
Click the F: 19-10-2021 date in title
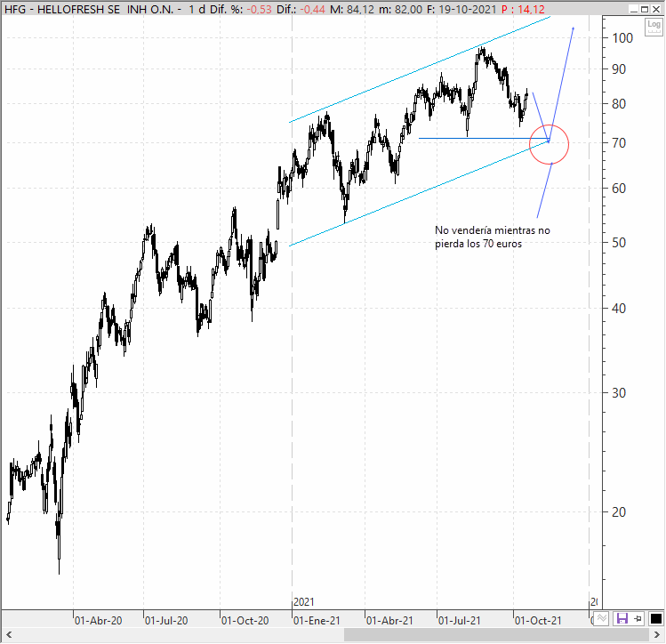click(461, 9)
